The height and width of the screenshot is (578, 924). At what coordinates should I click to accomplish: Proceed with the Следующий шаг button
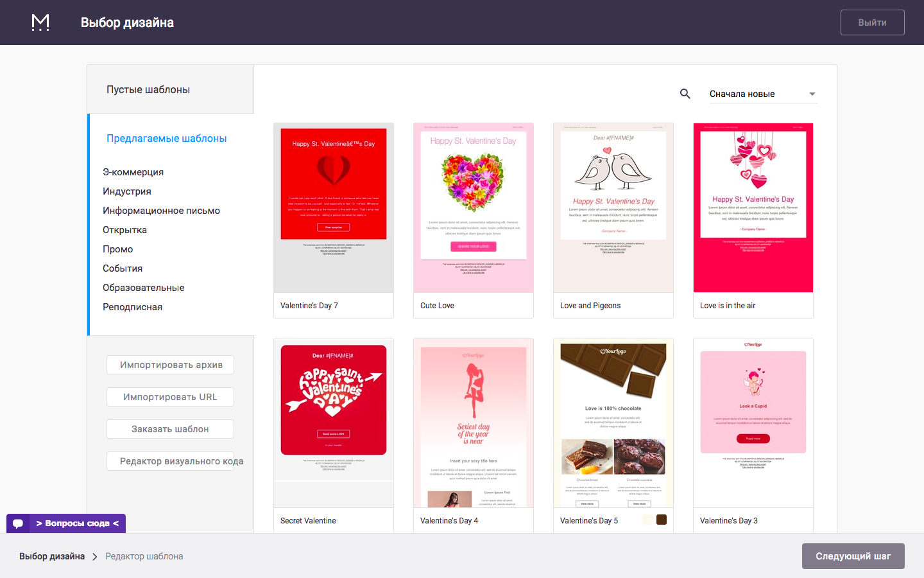[x=853, y=556]
